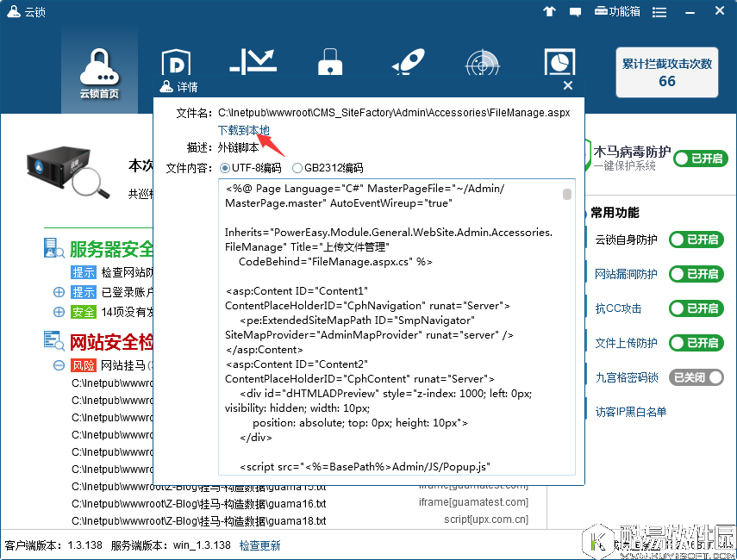Select the UTF-8编码 radio button

[x=227, y=168]
